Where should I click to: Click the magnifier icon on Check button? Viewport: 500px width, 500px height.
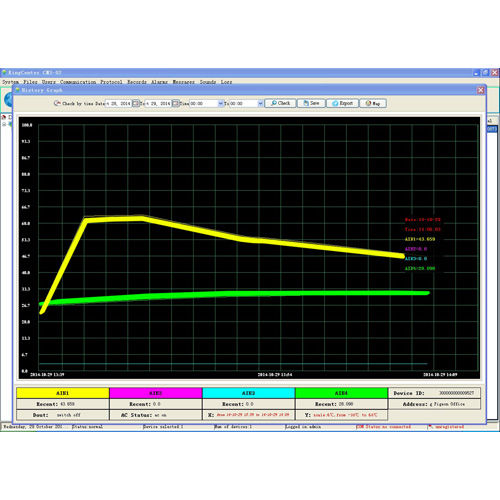point(274,103)
